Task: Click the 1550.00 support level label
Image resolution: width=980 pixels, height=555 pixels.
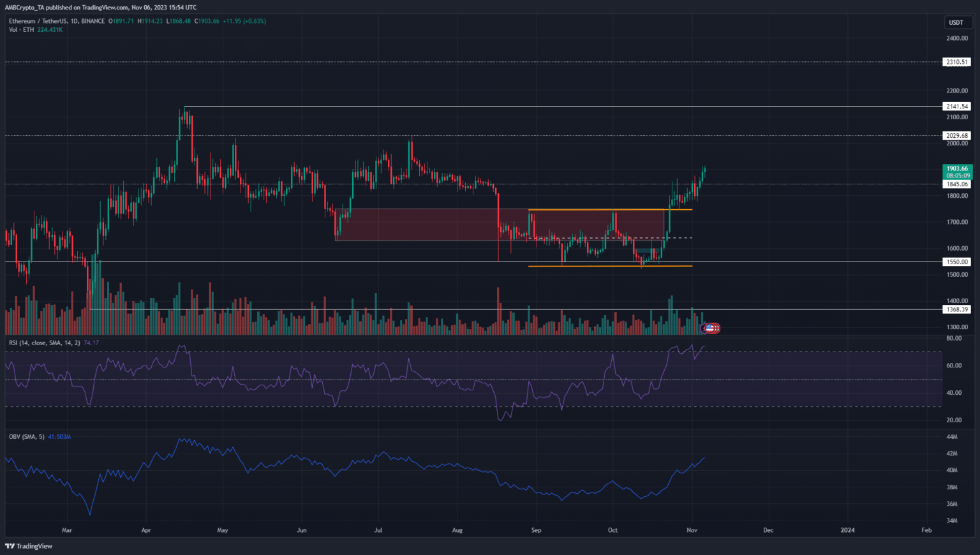Action: click(956, 262)
